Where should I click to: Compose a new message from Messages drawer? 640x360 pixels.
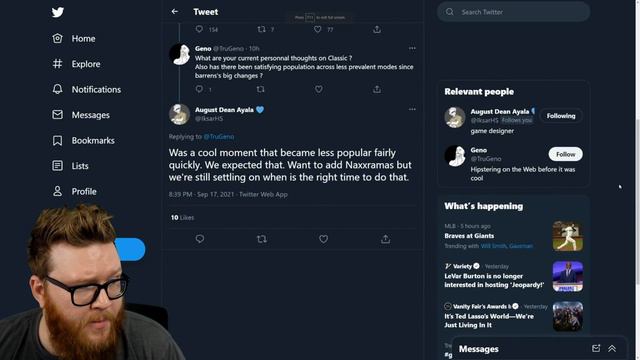[x=596, y=348]
